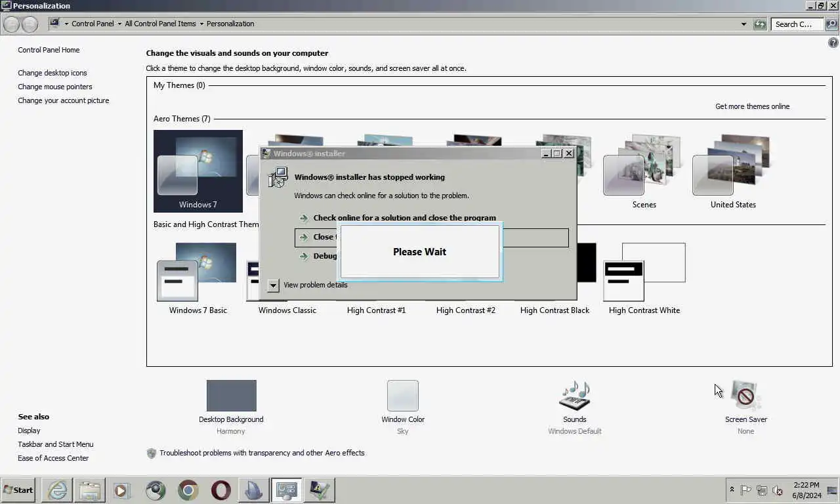Select the Windows 7 Aero theme
This screenshot has width=840, height=504.
198,171
